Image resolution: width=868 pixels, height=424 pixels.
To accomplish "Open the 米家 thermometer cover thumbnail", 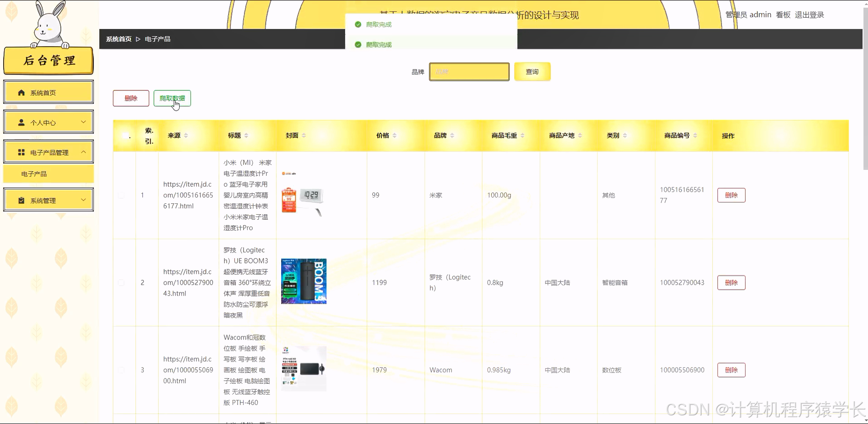I will pyautogui.click(x=304, y=194).
